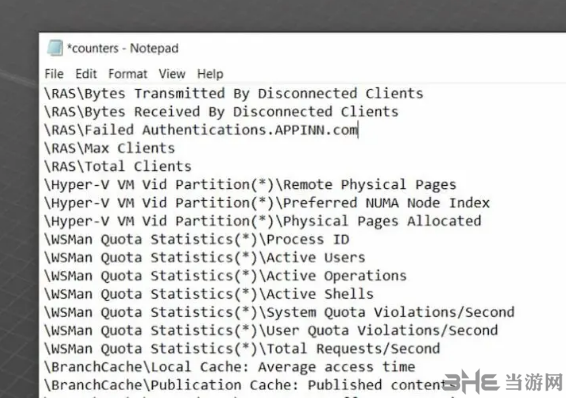Open the File menu

tap(54, 74)
